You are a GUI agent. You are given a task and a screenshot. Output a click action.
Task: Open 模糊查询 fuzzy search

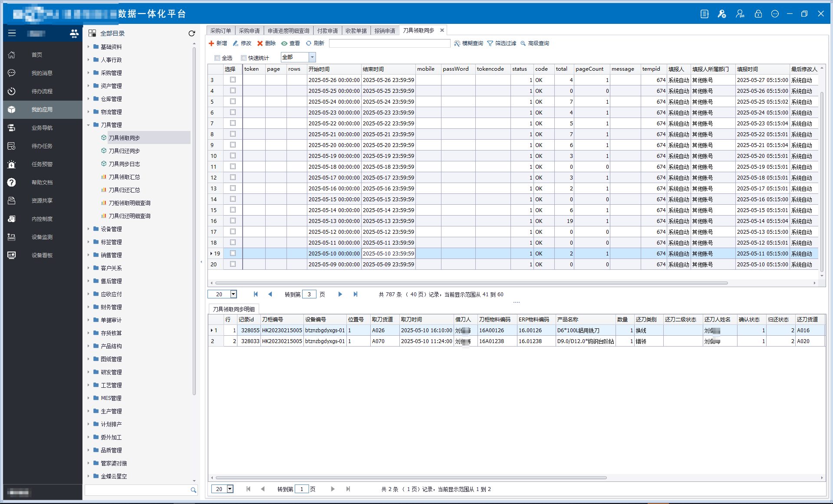point(469,43)
